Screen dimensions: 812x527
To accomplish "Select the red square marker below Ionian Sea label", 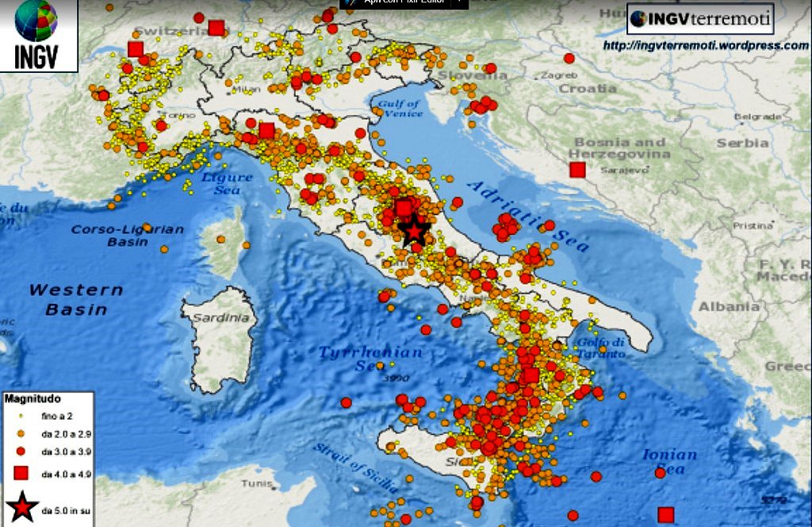I will tap(665, 514).
